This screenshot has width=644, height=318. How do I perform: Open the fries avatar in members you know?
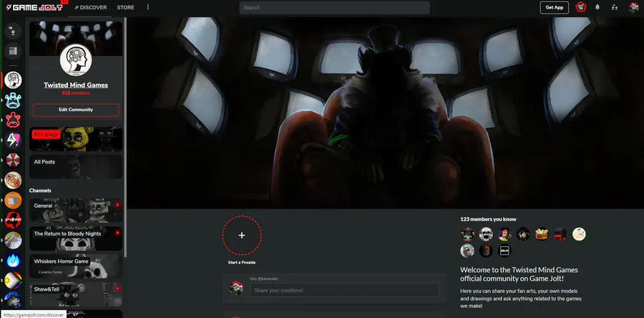point(542,234)
